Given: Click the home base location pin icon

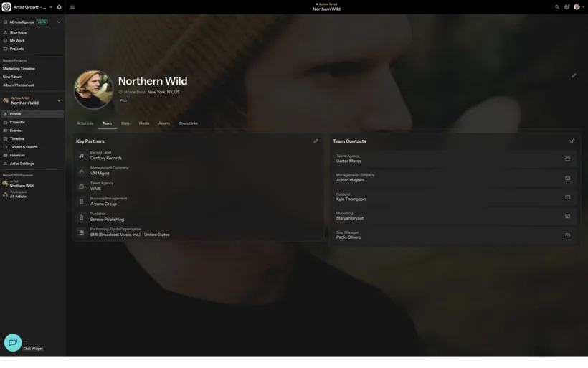Looking at the screenshot, I should point(120,92).
